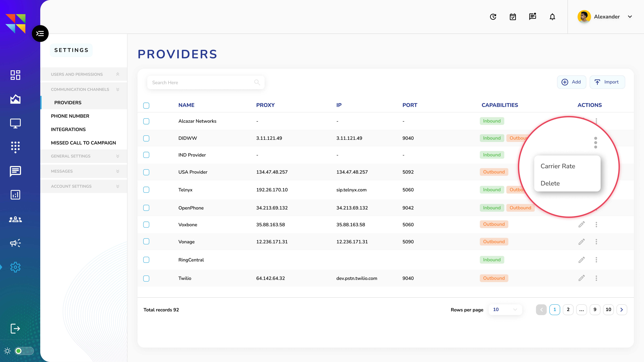Open the Phone Number settings item

(x=70, y=116)
